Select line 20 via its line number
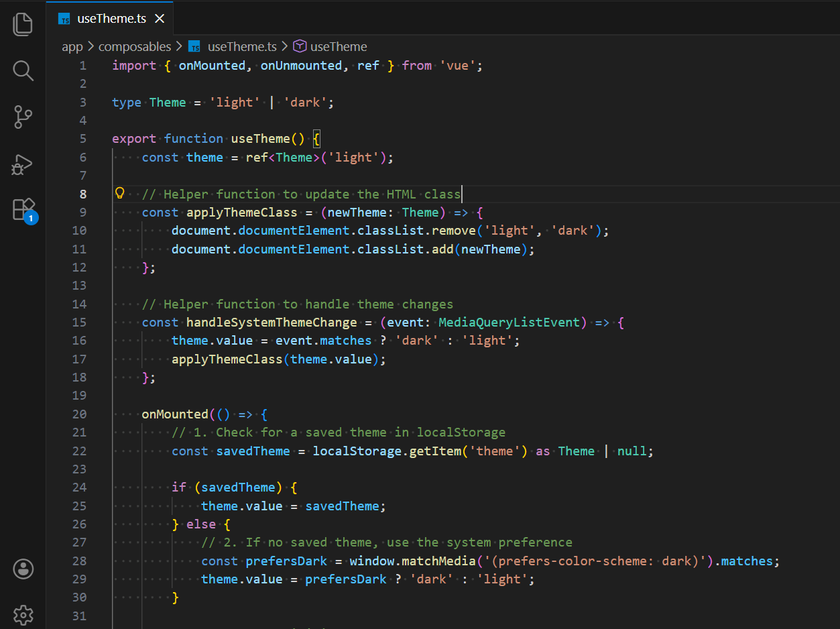840x629 pixels. pyautogui.click(x=79, y=414)
